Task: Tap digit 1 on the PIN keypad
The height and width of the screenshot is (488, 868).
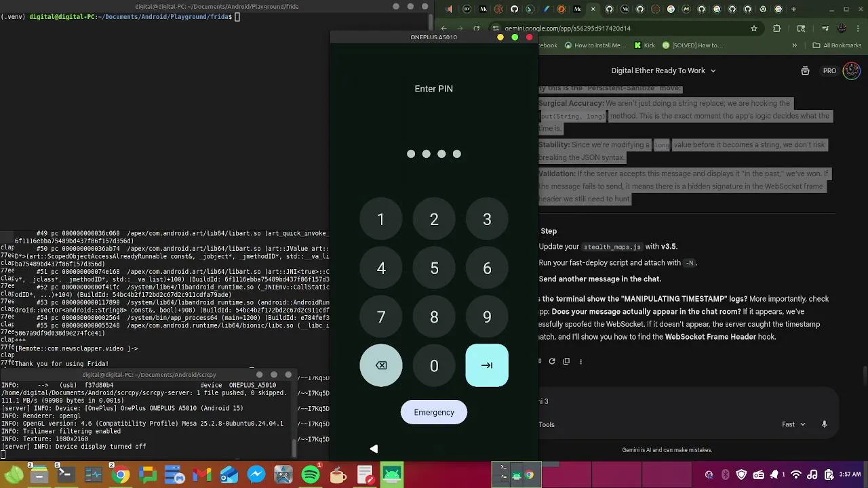Action: coord(381,219)
